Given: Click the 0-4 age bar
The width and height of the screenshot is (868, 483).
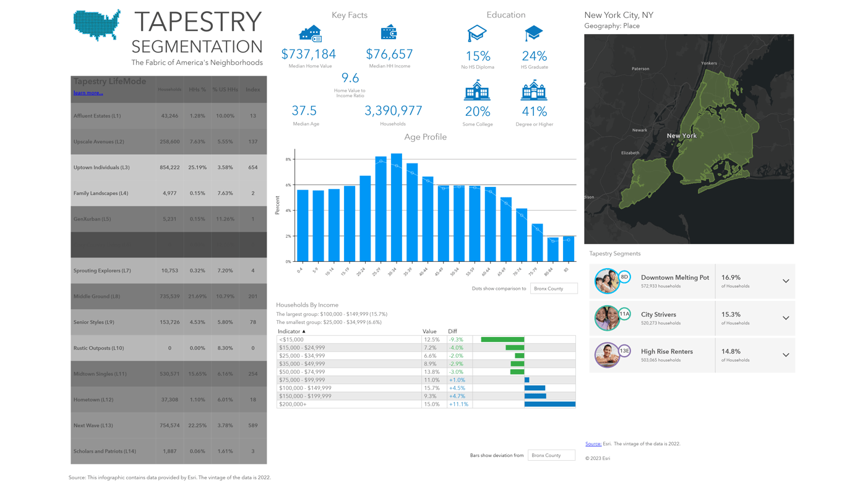Looking at the screenshot, I should point(303,225).
